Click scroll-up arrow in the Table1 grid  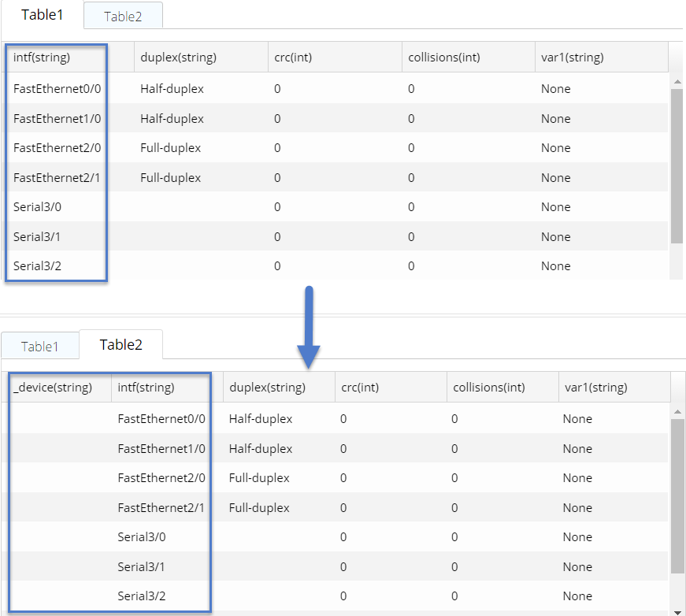click(x=677, y=81)
